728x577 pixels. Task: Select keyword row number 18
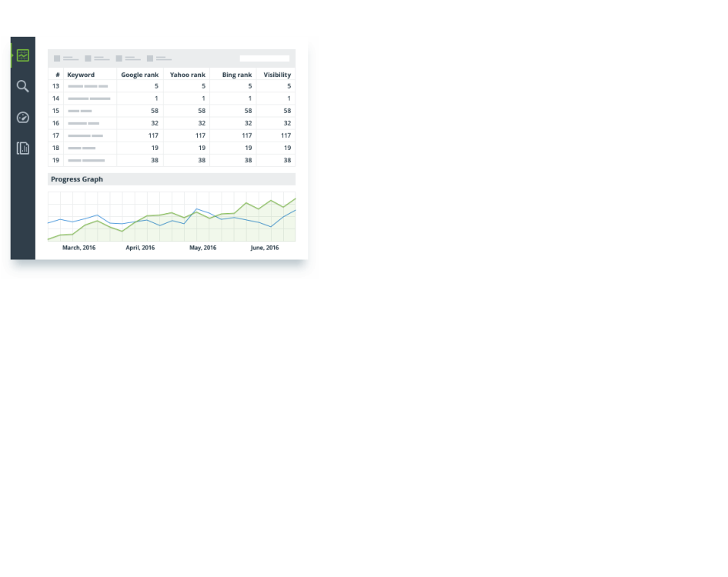pos(172,148)
